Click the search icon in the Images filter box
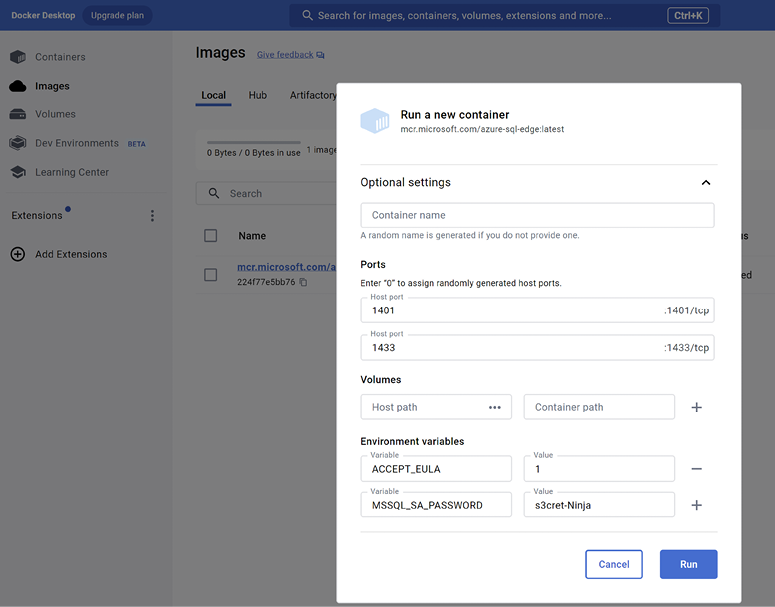This screenshot has height=607, width=775. click(x=214, y=193)
